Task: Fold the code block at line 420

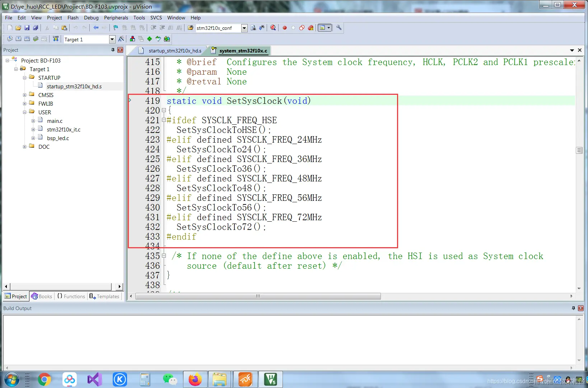Action: click(164, 111)
